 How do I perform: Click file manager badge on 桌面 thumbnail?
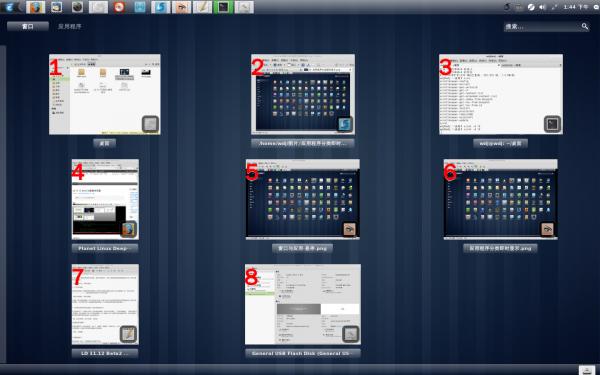(x=150, y=124)
